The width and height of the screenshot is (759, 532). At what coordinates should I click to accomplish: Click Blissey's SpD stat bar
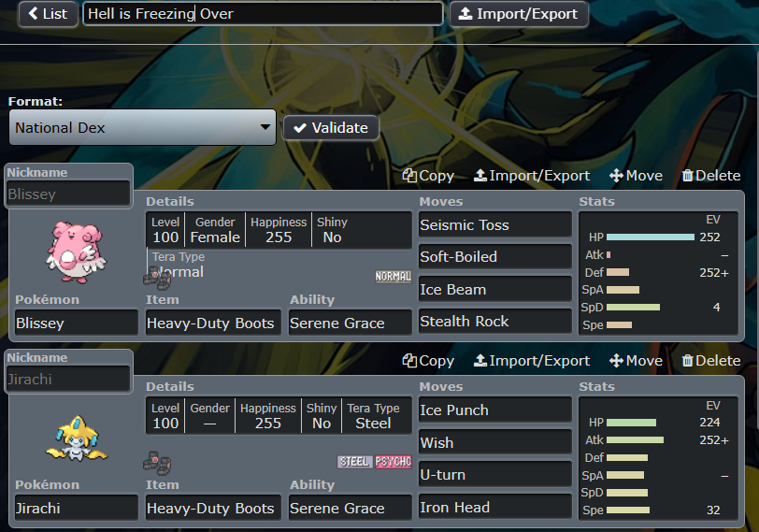pos(633,308)
